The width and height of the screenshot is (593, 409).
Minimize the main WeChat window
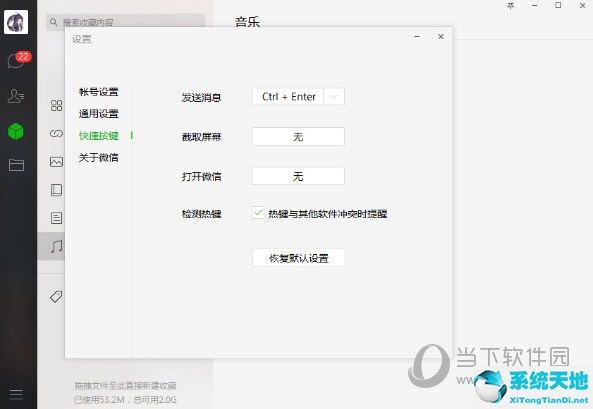pos(534,6)
